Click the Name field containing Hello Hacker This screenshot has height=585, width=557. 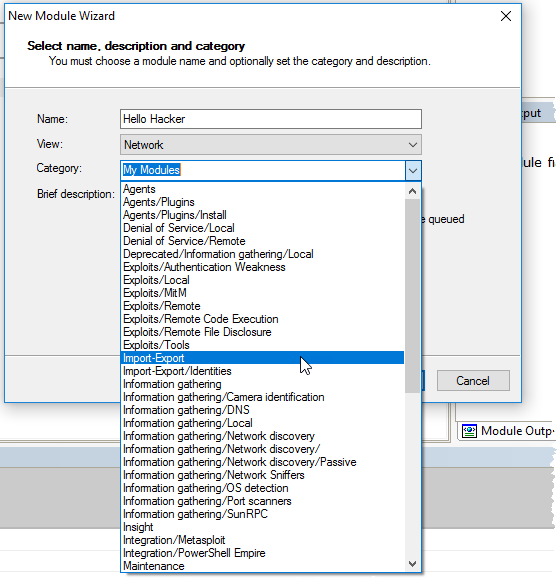point(271,119)
